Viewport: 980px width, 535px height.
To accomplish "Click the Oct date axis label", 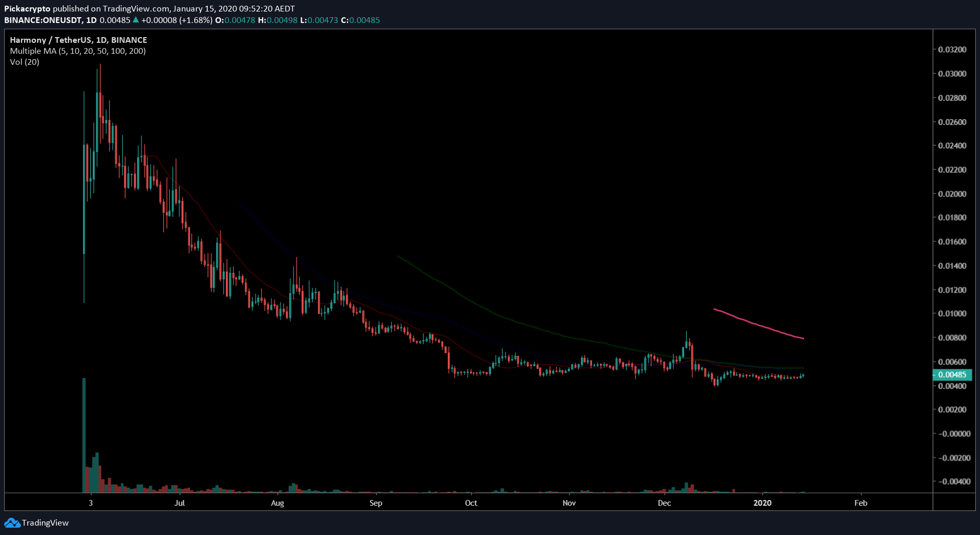I will pyautogui.click(x=471, y=503).
